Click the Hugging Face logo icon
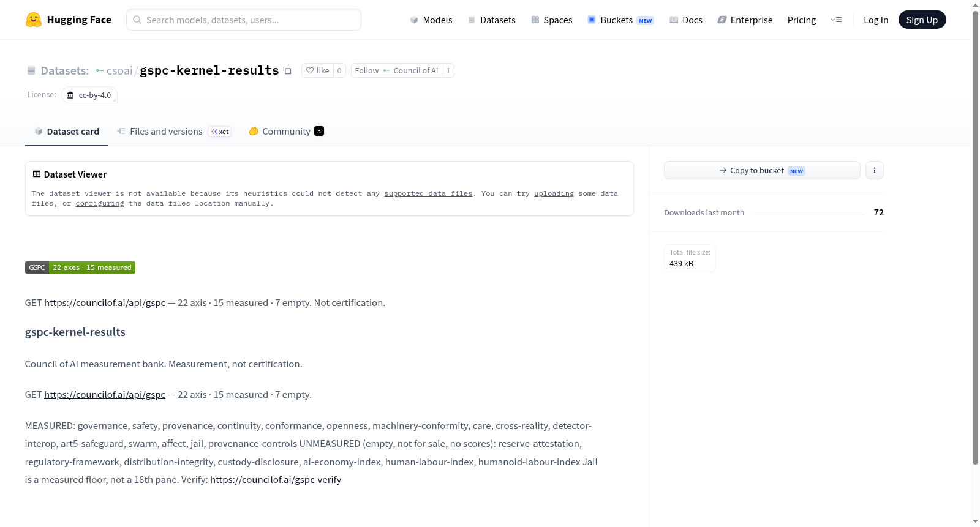980x527 pixels. [33, 20]
